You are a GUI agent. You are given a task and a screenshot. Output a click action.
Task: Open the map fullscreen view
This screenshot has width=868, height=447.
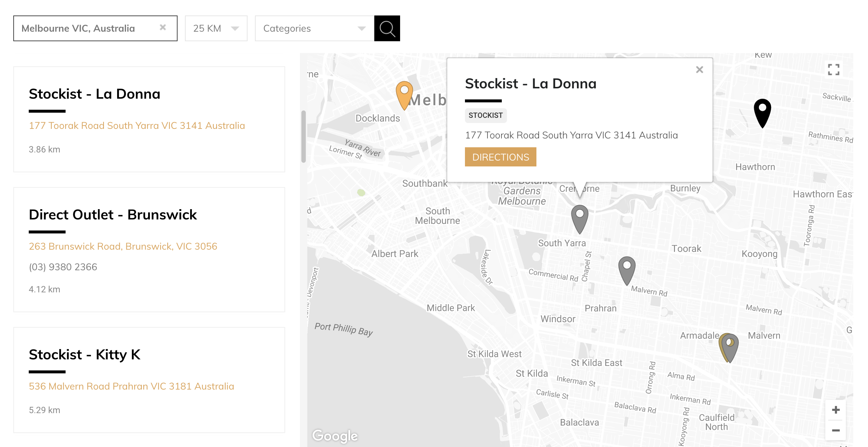click(x=834, y=69)
